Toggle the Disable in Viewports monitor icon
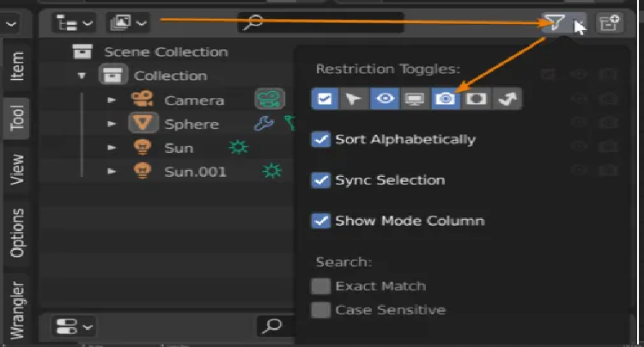644x347 pixels. pos(414,99)
